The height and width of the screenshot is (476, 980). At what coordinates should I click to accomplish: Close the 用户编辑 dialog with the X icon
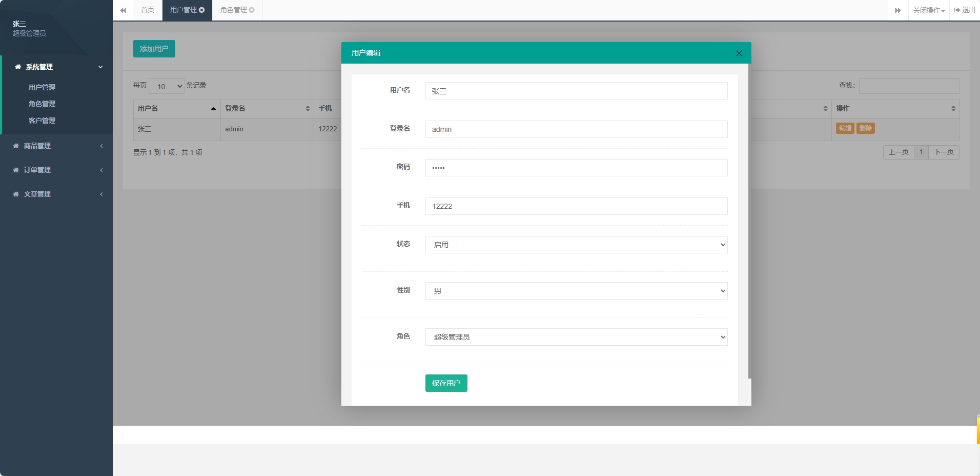coord(739,53)
